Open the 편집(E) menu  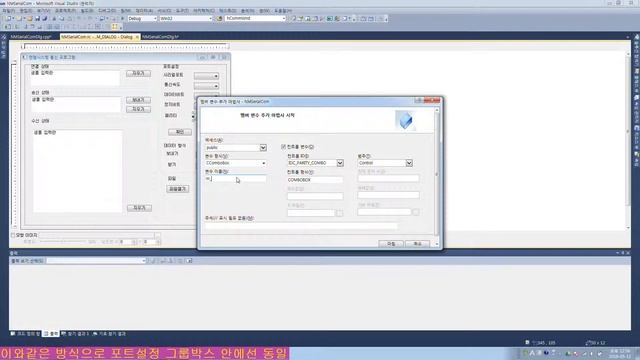tap(26, 11)
